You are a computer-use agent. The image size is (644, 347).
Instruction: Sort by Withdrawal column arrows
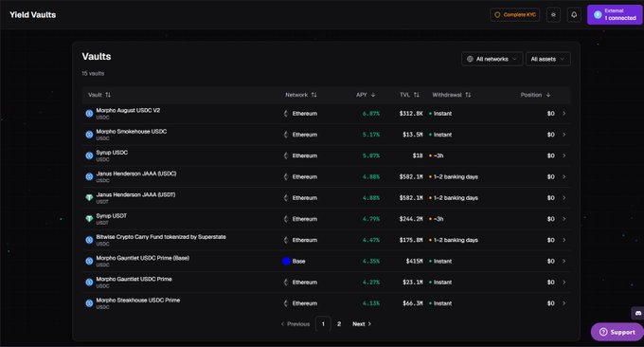click(468, 95)
